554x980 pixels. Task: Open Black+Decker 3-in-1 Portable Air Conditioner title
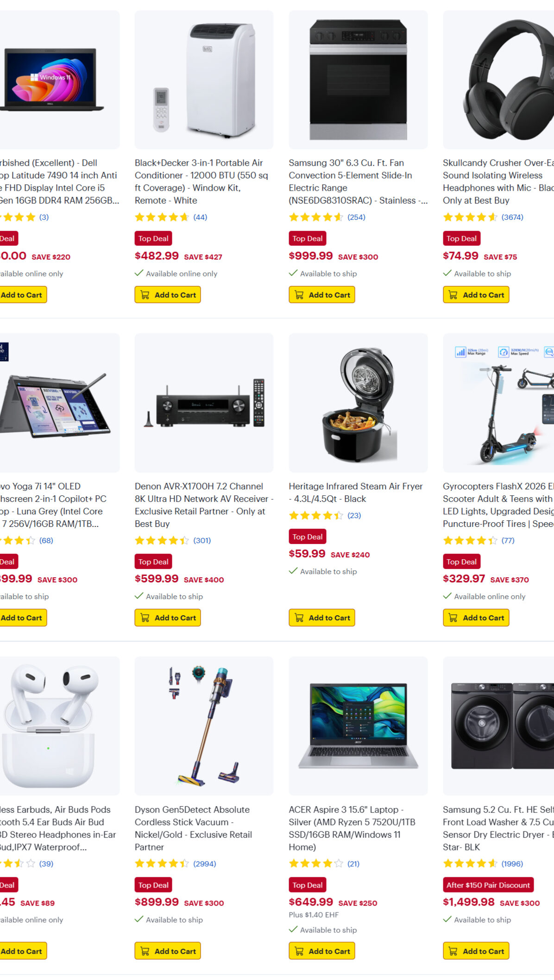tap(201, 181)
